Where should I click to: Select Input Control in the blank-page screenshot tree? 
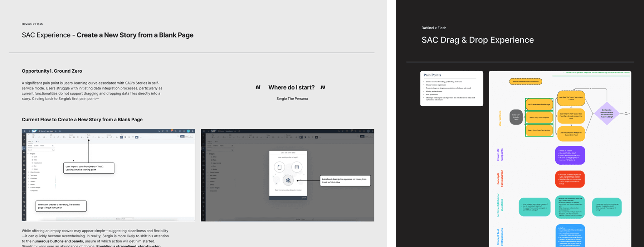click(x=37, y=163)
